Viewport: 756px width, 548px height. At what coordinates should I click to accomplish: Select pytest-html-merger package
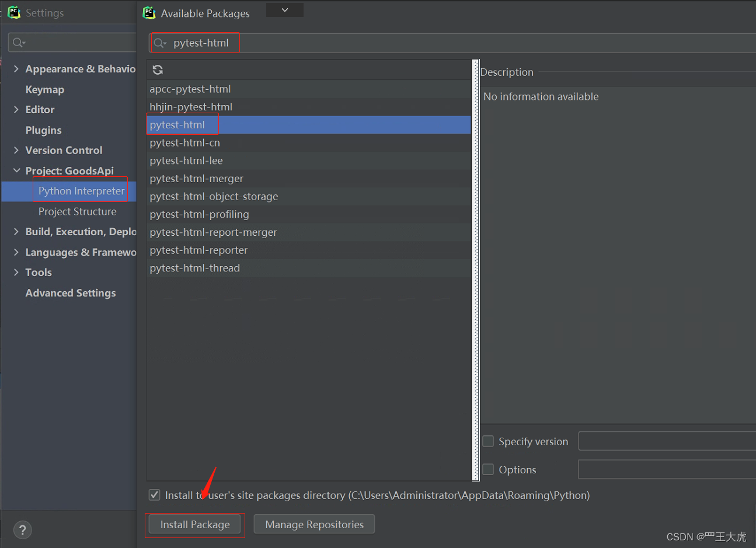(x=308, y=179)
